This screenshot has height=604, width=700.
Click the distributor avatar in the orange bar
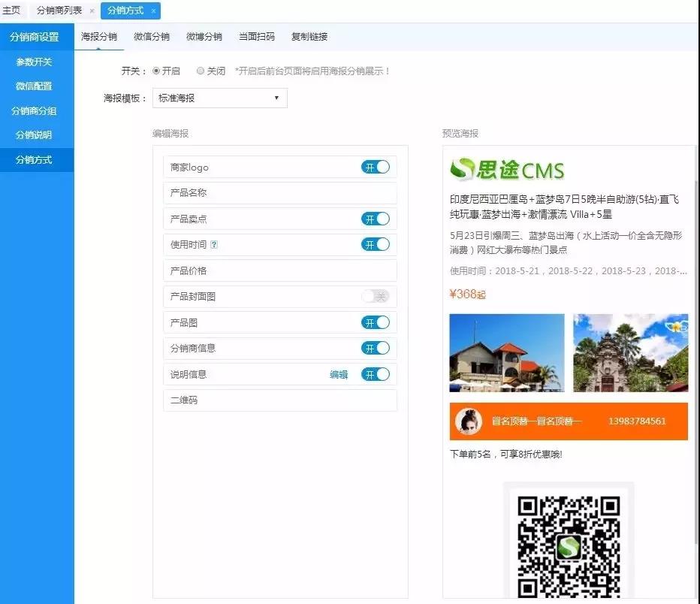pos(468,421)
